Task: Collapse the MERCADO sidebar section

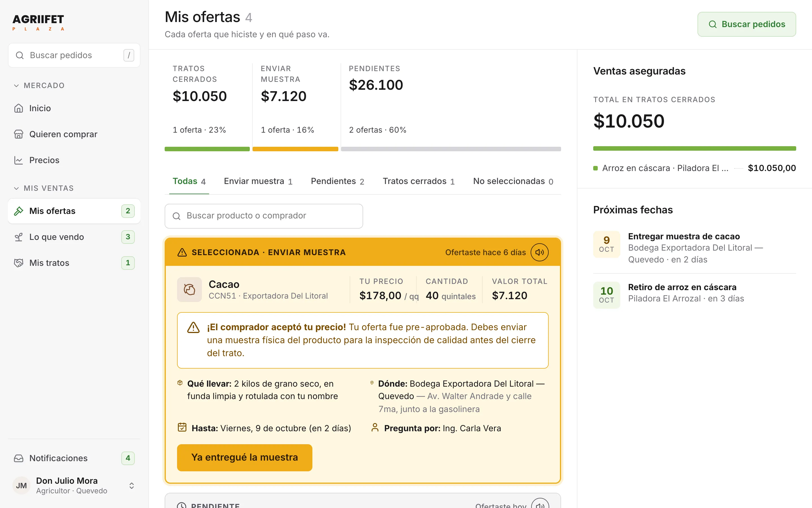Action: point(39,85)
